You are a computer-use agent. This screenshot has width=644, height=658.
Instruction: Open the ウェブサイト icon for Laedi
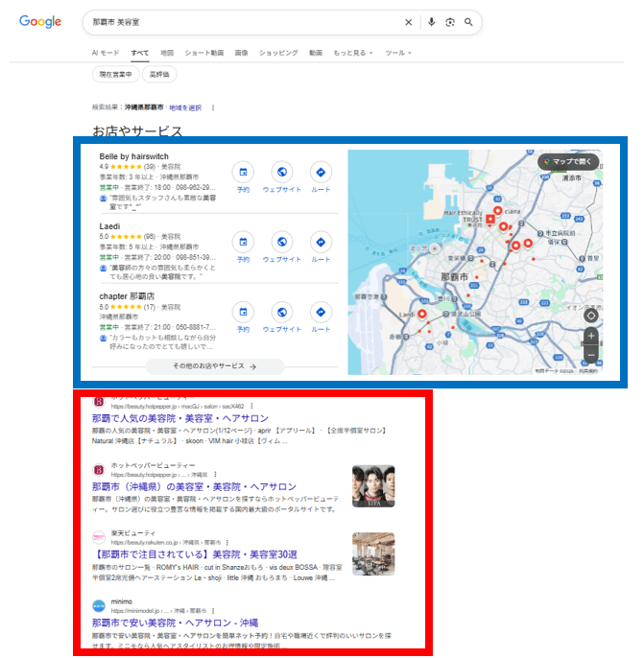[x=282, y=242]
